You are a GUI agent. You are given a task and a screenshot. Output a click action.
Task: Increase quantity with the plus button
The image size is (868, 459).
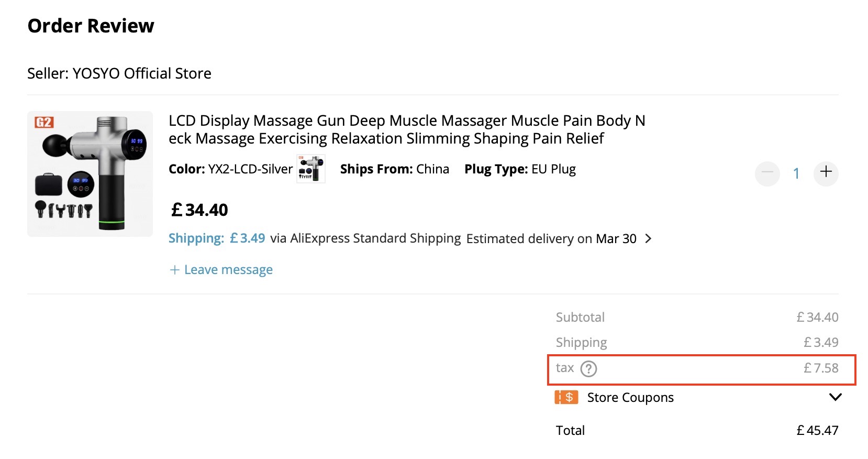tap(826, 173)
